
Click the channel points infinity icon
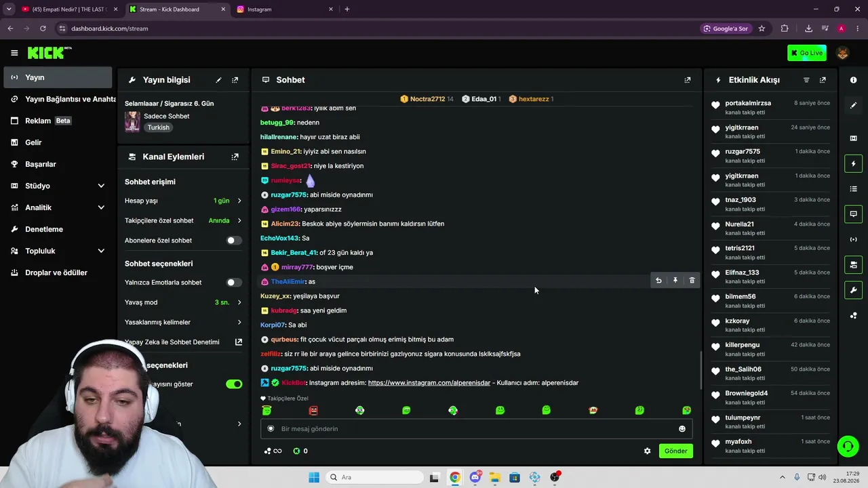coord(273,451)
